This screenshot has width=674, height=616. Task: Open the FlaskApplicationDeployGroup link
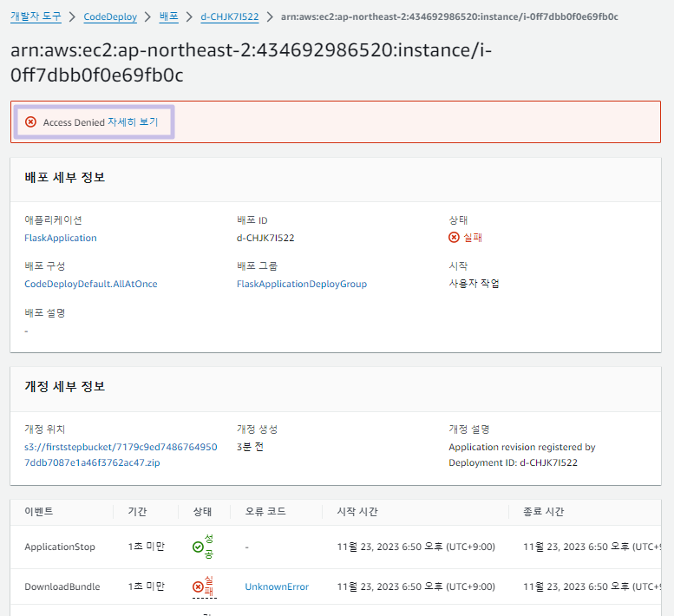coord(302,284)
